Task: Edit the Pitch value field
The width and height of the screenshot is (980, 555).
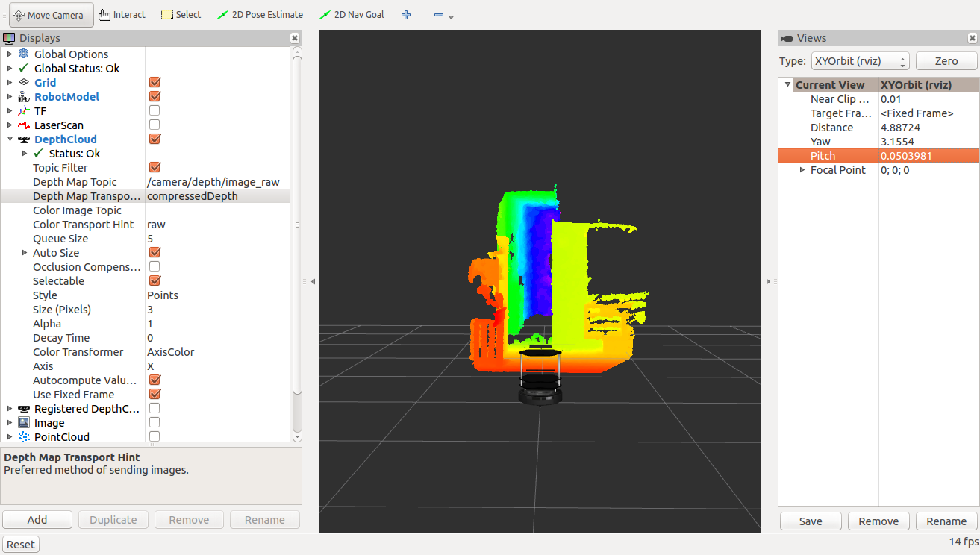Action: 927,155
